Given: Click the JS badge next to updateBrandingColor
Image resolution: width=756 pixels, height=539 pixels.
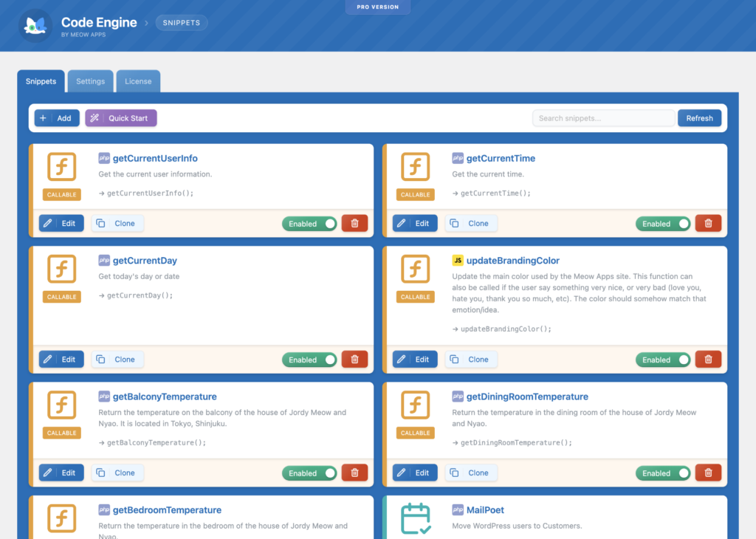Looking at the screenshot, I should (x=458, y=261).
